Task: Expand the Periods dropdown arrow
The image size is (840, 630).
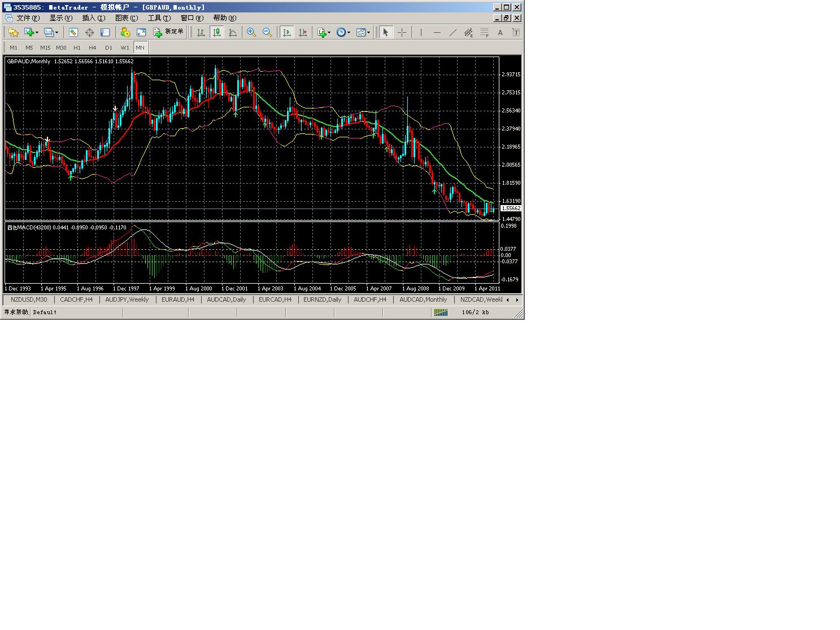Action: (349, 33)
